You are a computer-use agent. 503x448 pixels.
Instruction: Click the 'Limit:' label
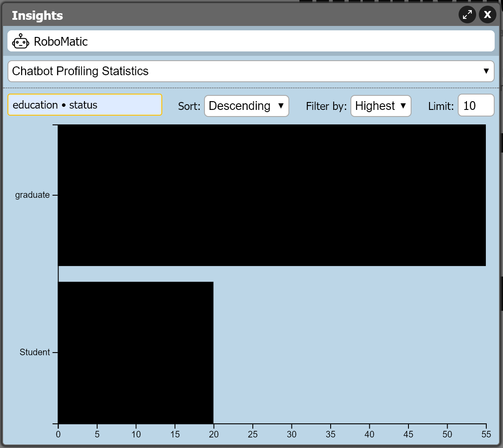tap(441, 106)
